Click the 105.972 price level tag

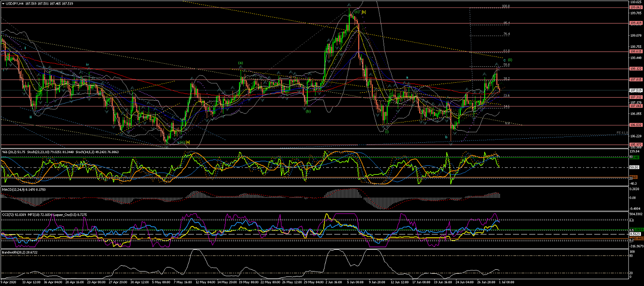point(636,145)
